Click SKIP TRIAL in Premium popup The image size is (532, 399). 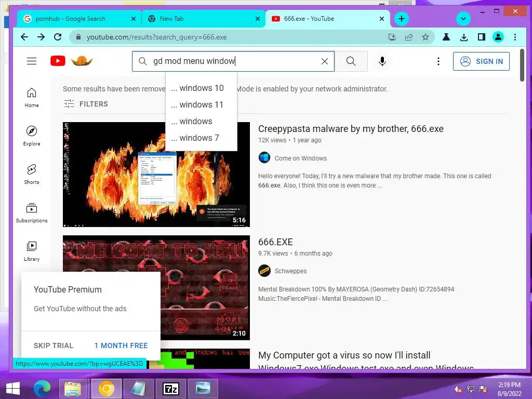(x=54, y=345)
